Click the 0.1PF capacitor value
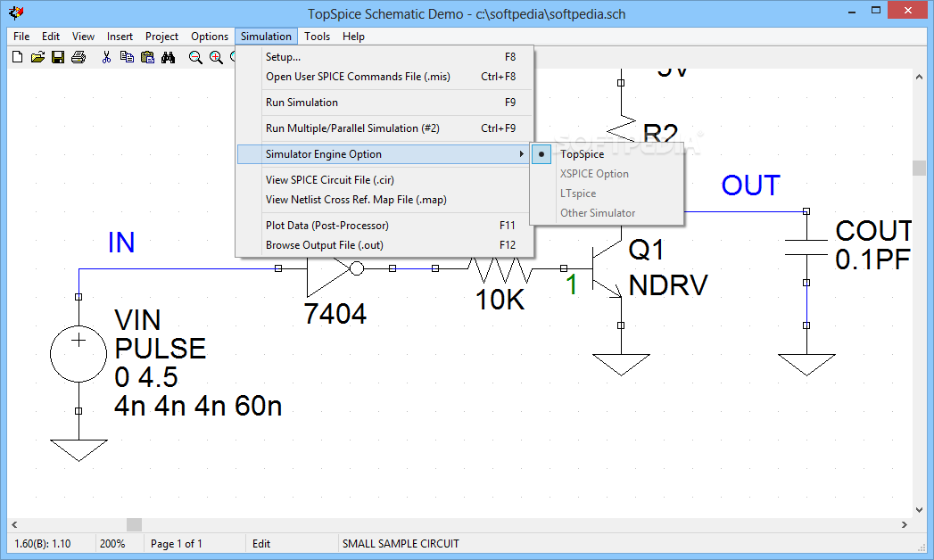 point(872,259)
